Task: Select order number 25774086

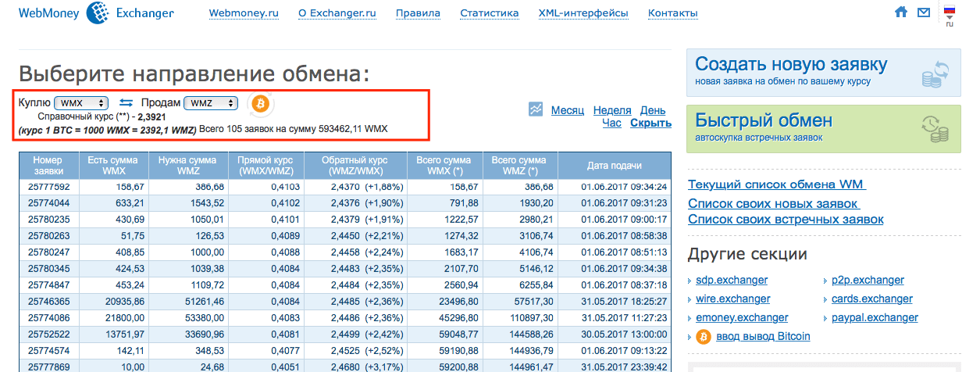Action: pos(48,317)
